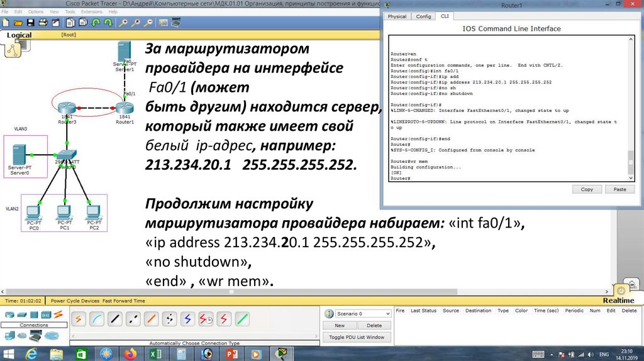The image size is (644, 361).
Task: Click the New file toolbar icon
Action: pos(6,23)
